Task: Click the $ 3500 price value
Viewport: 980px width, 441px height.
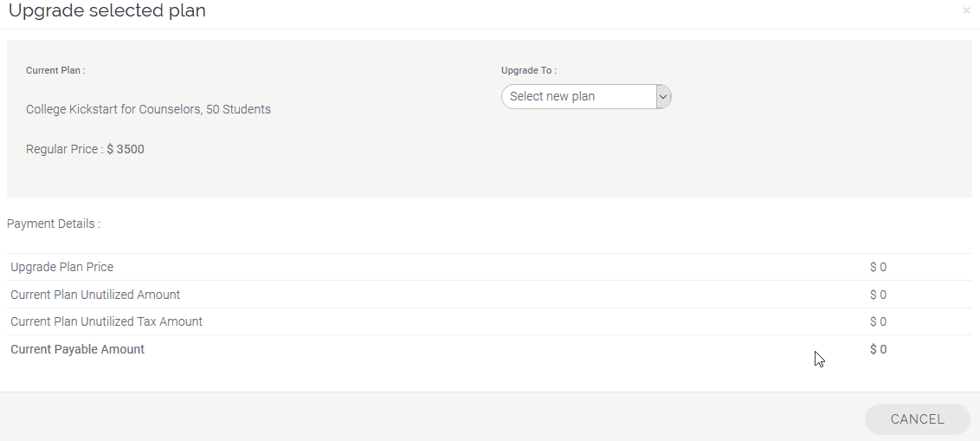Action: click(126, 150)
